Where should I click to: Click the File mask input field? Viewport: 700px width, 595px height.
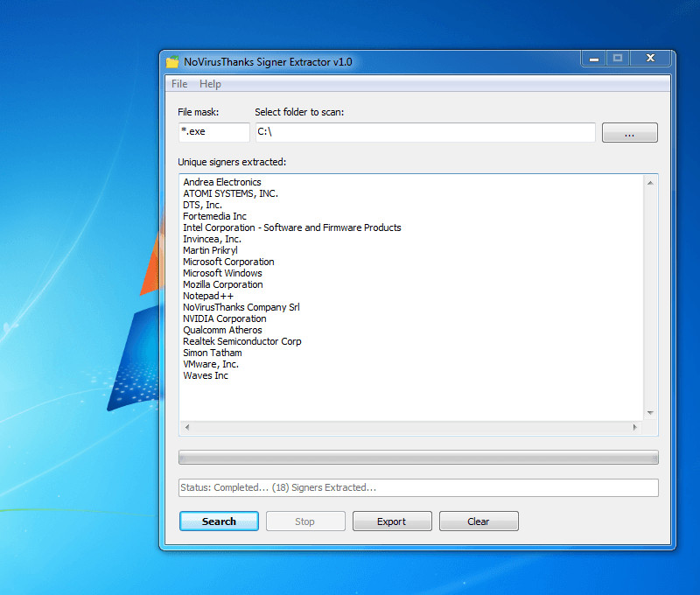pos(213,132)
